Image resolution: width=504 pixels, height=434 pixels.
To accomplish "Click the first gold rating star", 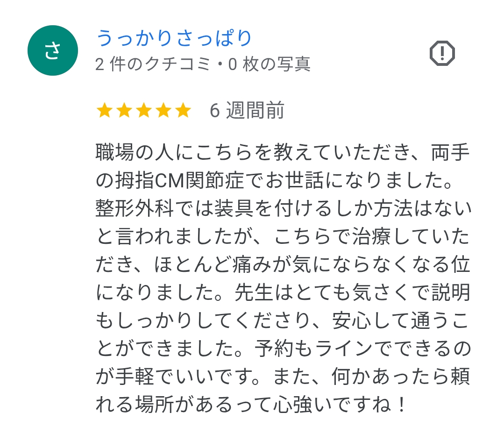I will coord(104,111).
